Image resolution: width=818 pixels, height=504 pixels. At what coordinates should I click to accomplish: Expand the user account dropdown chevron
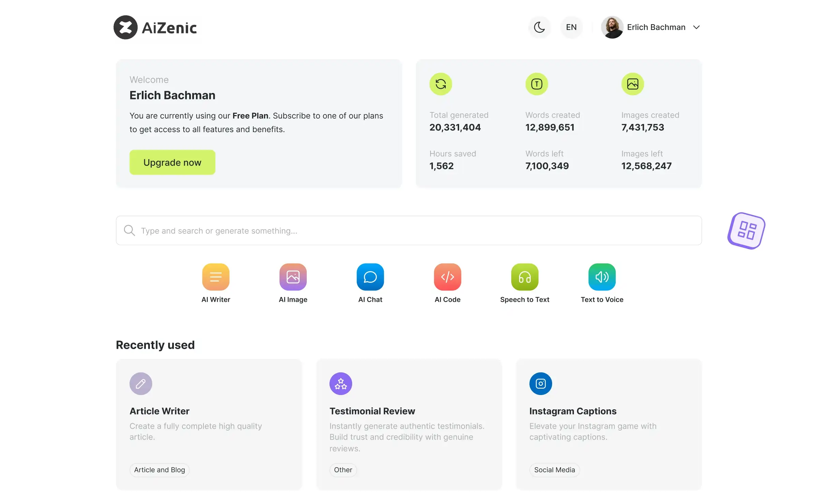696,28
